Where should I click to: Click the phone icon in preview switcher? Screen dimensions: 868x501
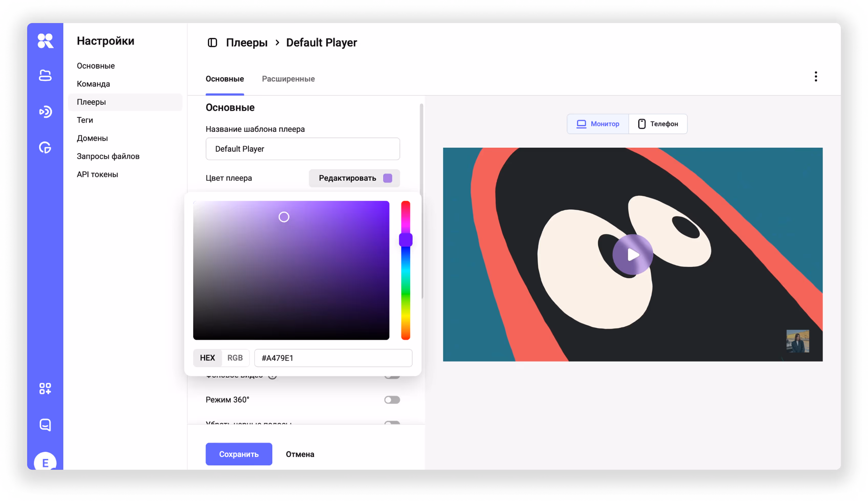click(x=641, y=124)
